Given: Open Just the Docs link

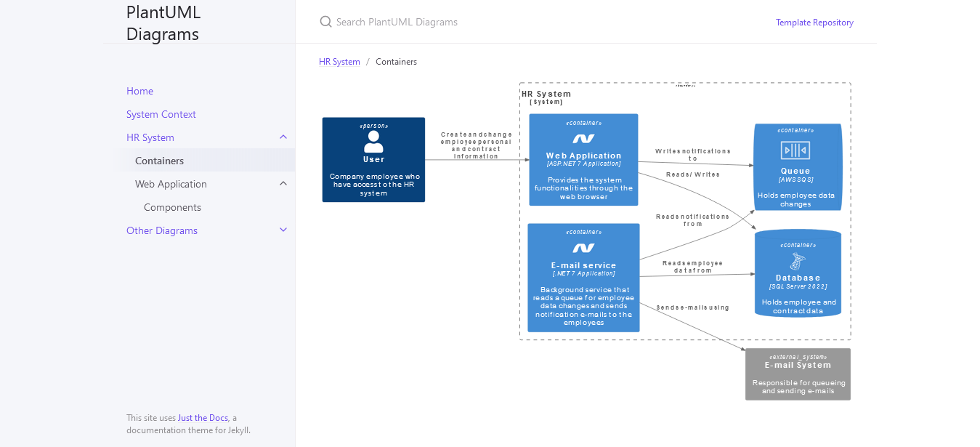Looking at the screenshot, I should (203, 418).
